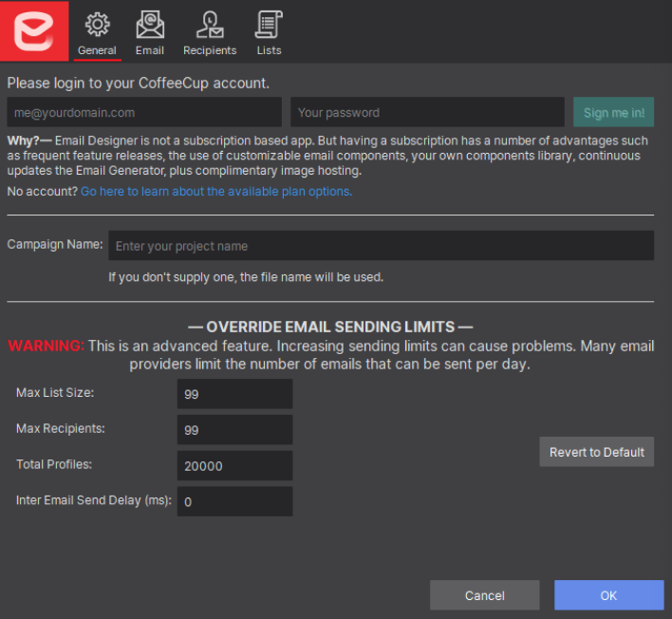Click the 'Inter Email Send Delay (ms):' label

coord(94,500)
